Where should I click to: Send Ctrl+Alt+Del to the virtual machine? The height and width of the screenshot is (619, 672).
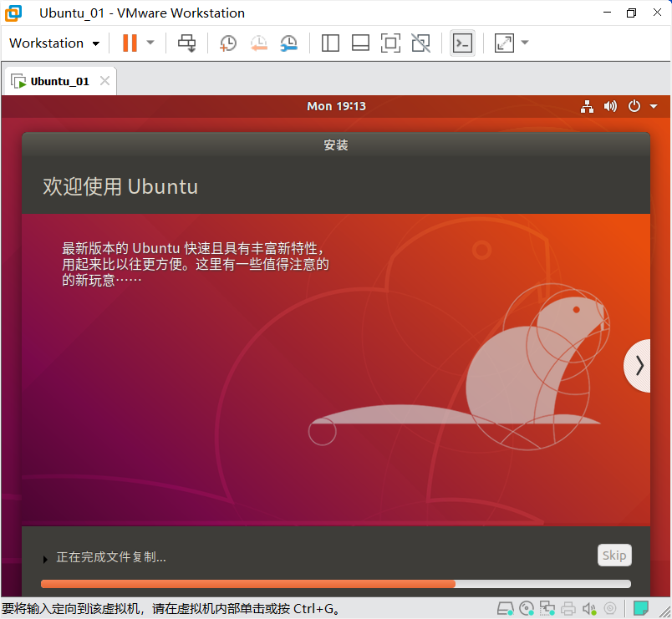[187, 43]
